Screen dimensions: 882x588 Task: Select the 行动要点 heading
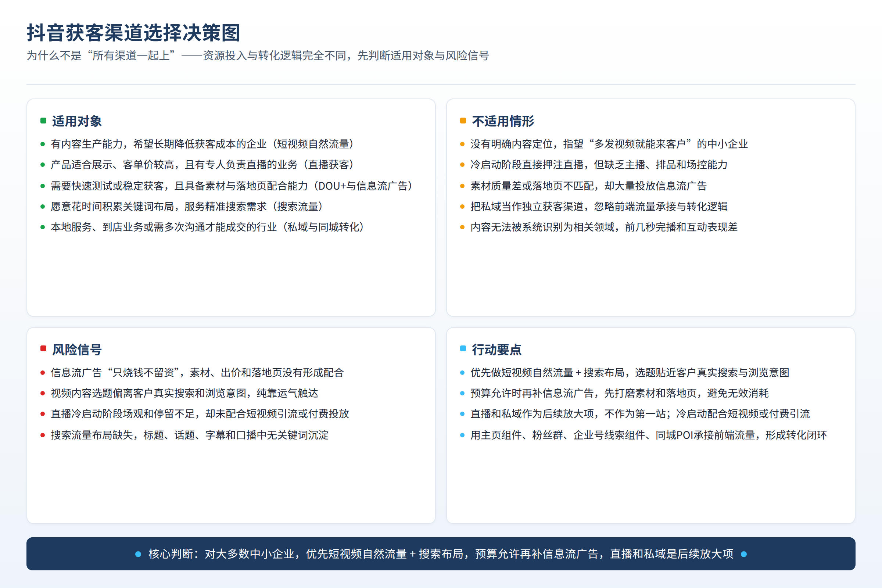[x=496, y=349]
